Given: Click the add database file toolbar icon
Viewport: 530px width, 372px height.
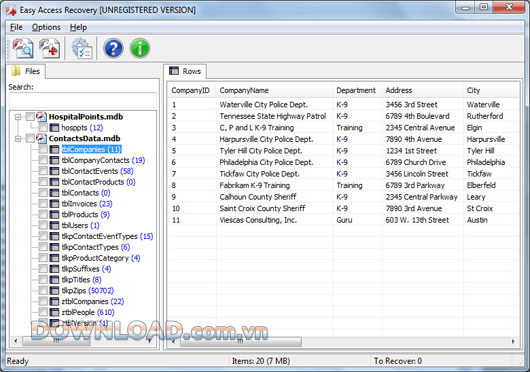Looking at the screenshot, I should tap(49, 48).
